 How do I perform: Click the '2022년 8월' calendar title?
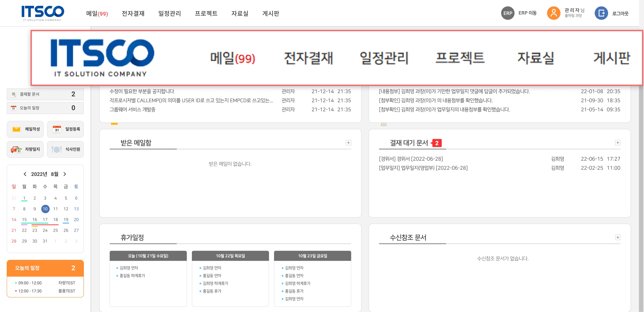point(45,174)
